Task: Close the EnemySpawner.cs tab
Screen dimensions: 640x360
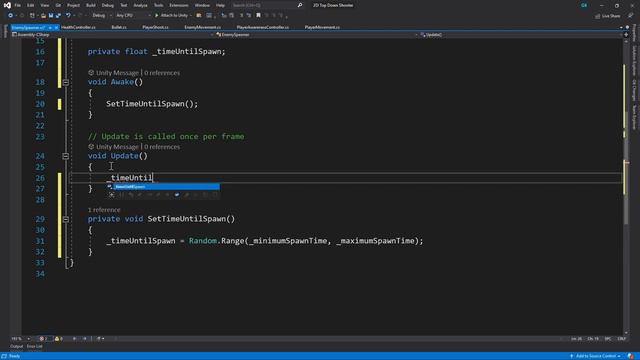Action: pyautogui.click(x=56, y=27)
